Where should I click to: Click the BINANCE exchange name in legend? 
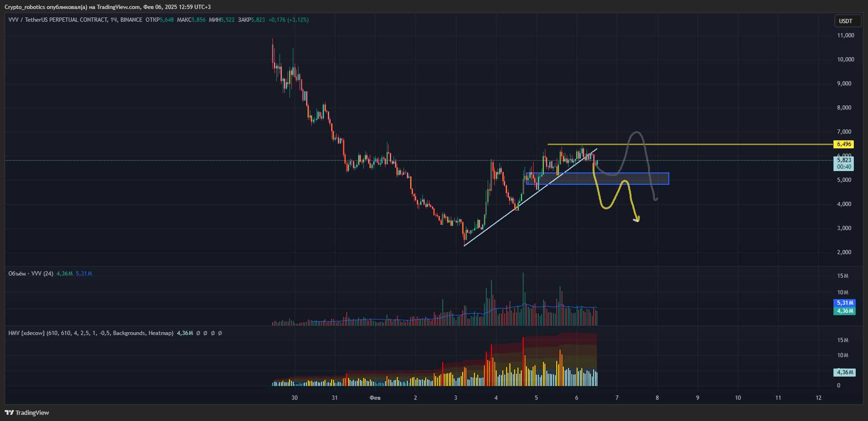(x=131, y=20)
